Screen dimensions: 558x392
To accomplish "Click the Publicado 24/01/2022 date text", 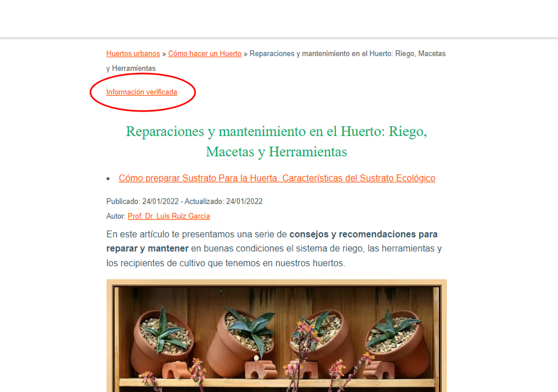I will click(142, 201).
